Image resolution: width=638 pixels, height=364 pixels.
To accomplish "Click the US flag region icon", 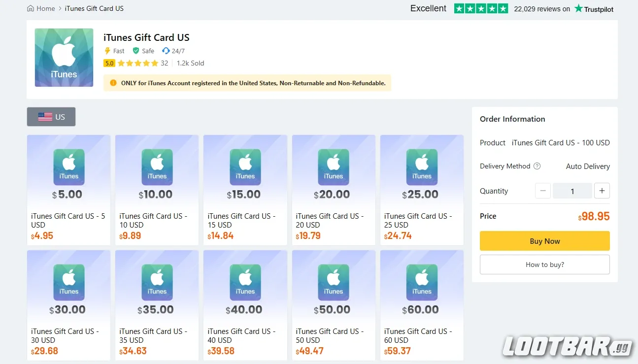I will [45, 116].
